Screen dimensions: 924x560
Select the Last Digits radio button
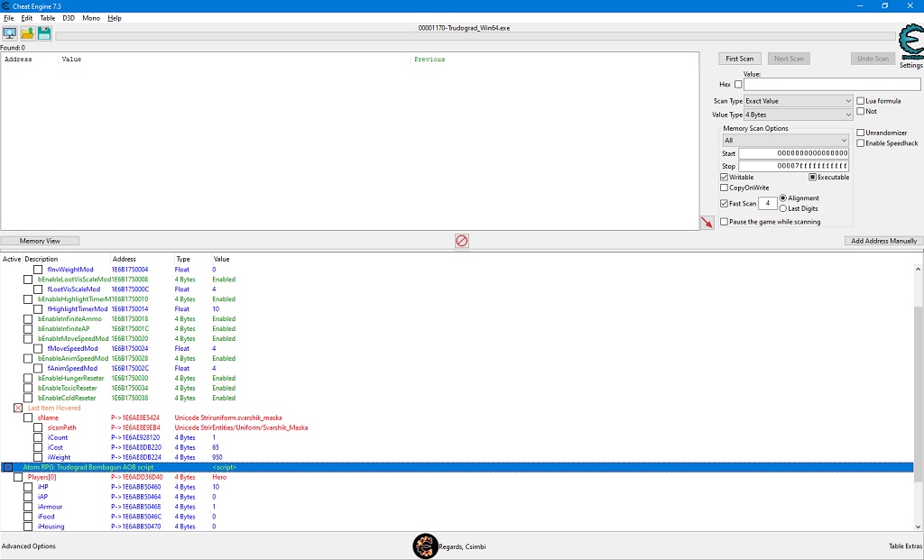(x=782, y=208)
